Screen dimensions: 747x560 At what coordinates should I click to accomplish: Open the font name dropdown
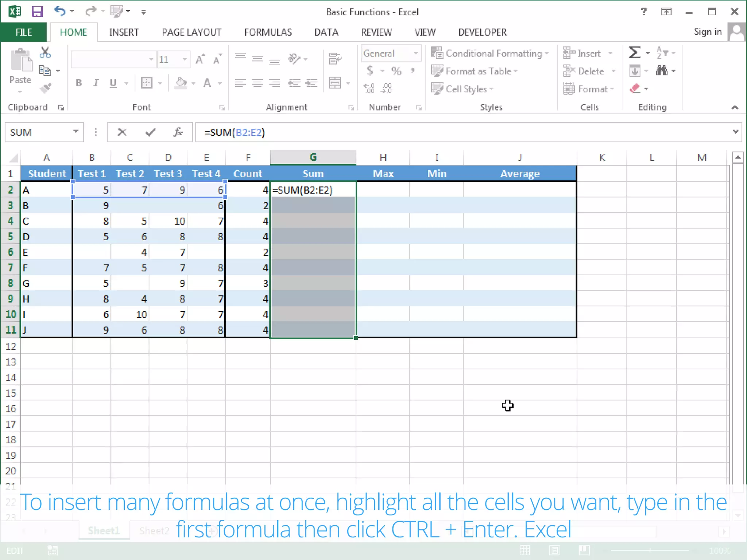tap(151, 59)
